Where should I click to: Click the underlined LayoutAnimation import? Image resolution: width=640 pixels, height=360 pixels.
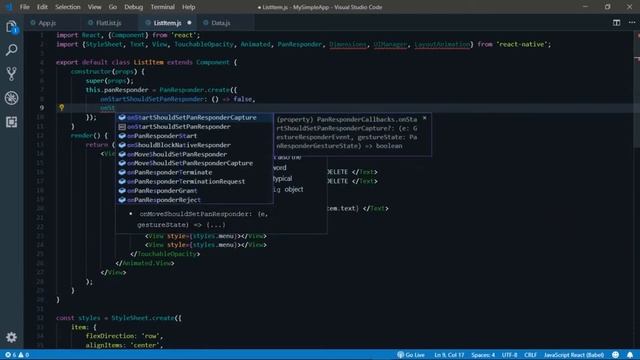[442, 44]
